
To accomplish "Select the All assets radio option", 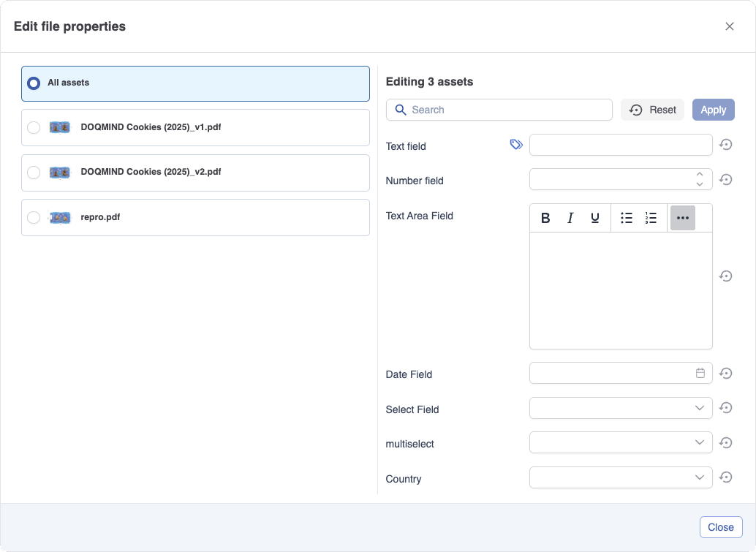I will (x=34, y=83).
